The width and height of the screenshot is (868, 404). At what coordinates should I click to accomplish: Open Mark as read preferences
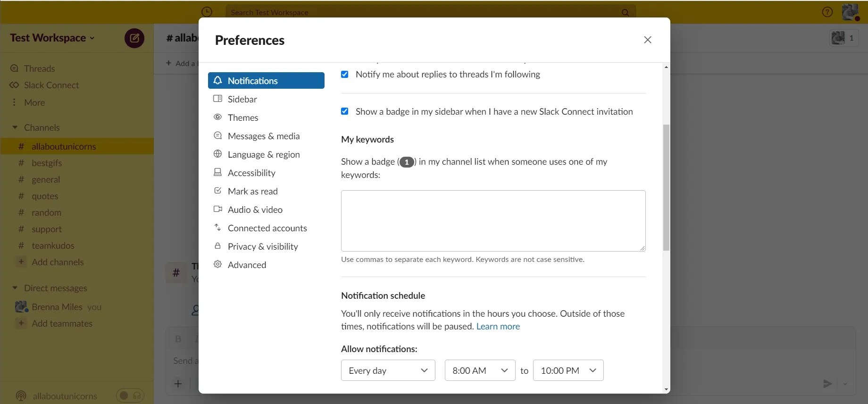266,191
